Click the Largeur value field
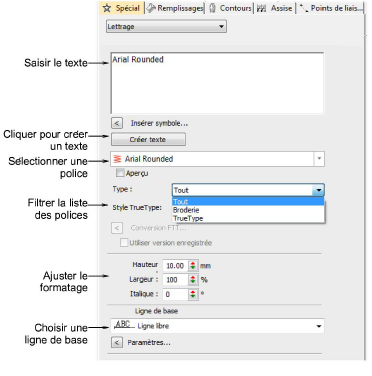 pyautogui.click(x=175, y=280)
